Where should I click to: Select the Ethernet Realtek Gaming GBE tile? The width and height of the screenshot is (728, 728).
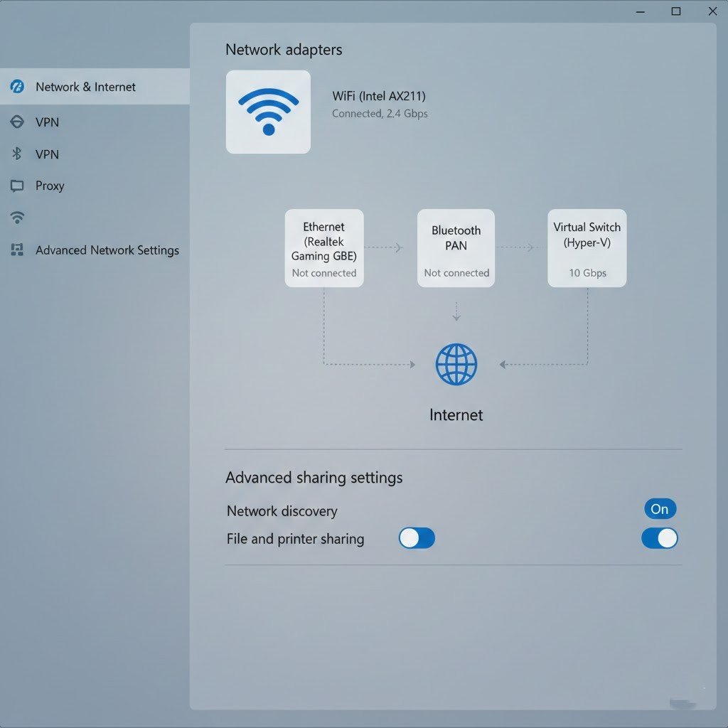pos(324,248)
